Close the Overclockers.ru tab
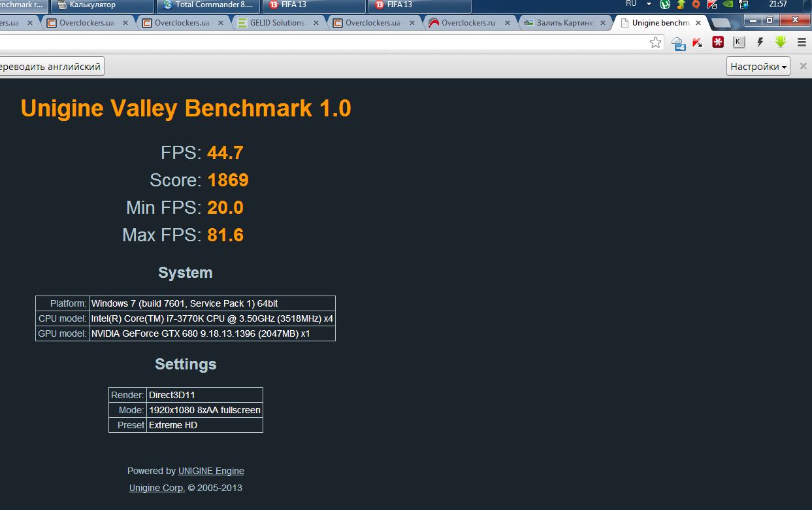This screenshot has width=812, height=510. pyautogui.click(x=507, y=23)
